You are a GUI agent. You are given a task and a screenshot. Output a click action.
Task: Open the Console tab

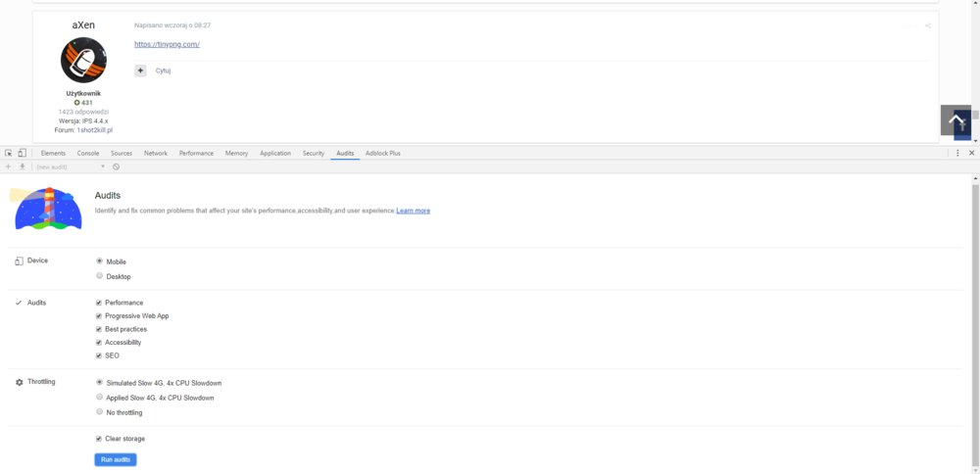[x=88, y=154]
